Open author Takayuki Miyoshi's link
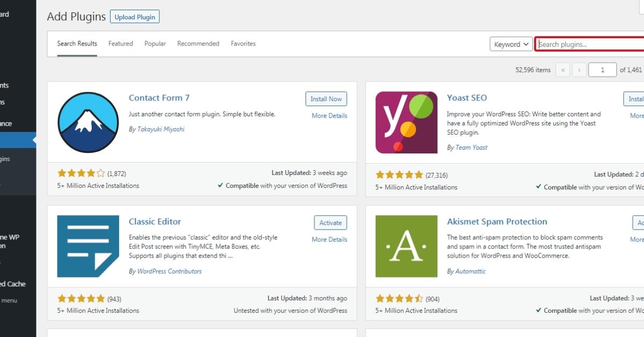The height and width of the screenshot is (337, 644). click(161, 129)
